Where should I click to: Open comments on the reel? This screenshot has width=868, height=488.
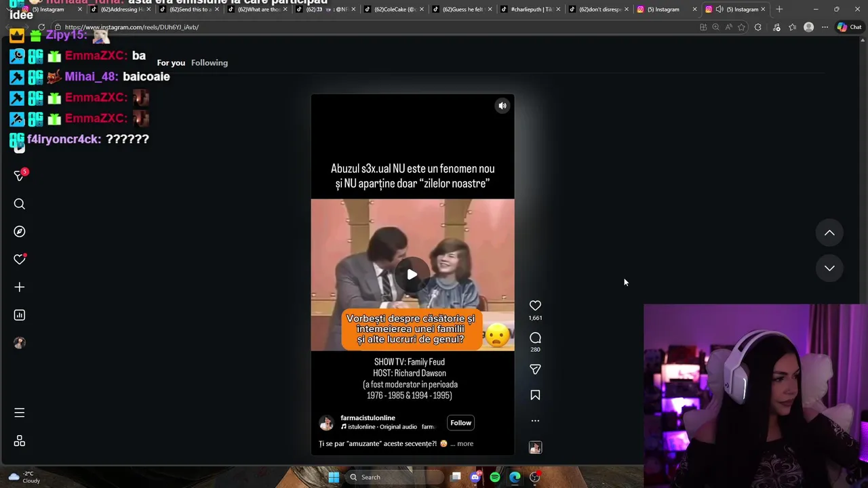535,338
